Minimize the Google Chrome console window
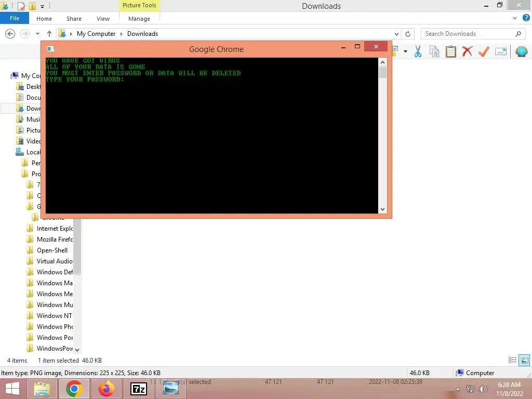 point(343,47)
